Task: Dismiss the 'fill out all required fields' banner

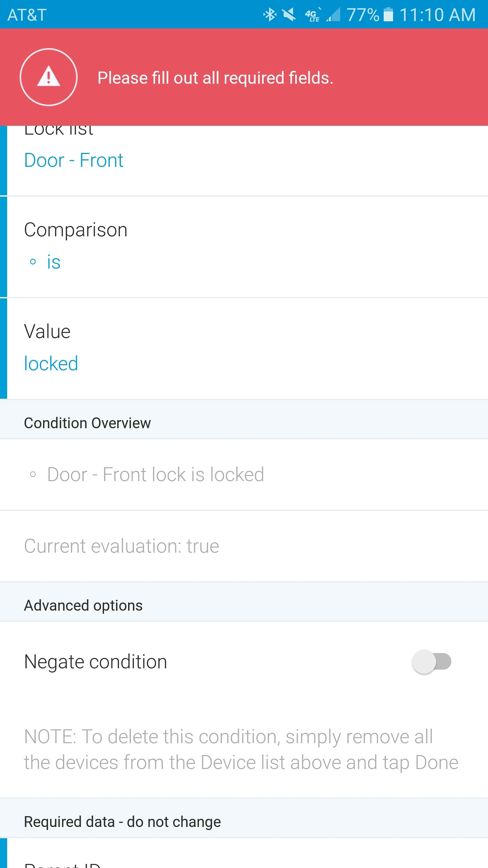Action: [x=244, y=77]
